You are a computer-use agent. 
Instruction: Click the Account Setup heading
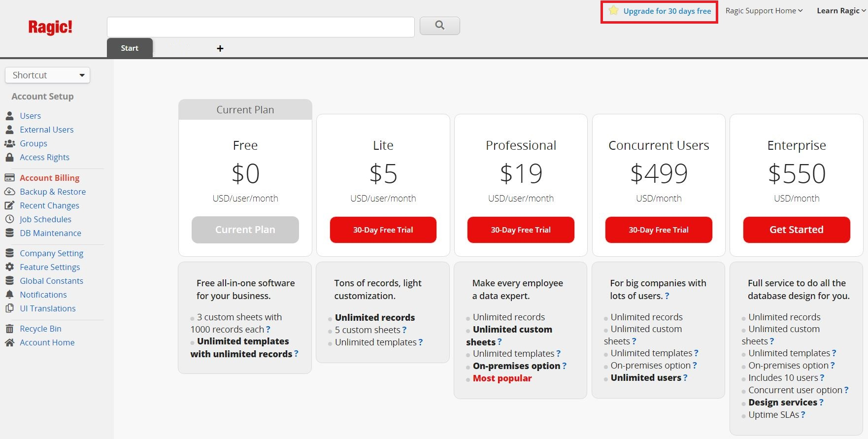pos(42,97)
